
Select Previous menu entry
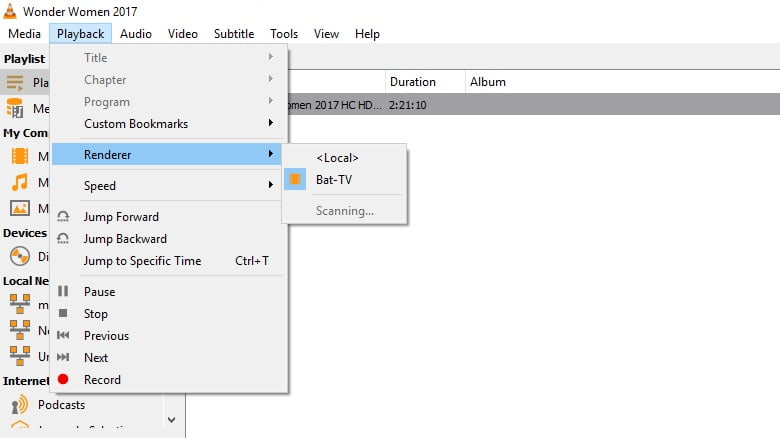[169, 335]
